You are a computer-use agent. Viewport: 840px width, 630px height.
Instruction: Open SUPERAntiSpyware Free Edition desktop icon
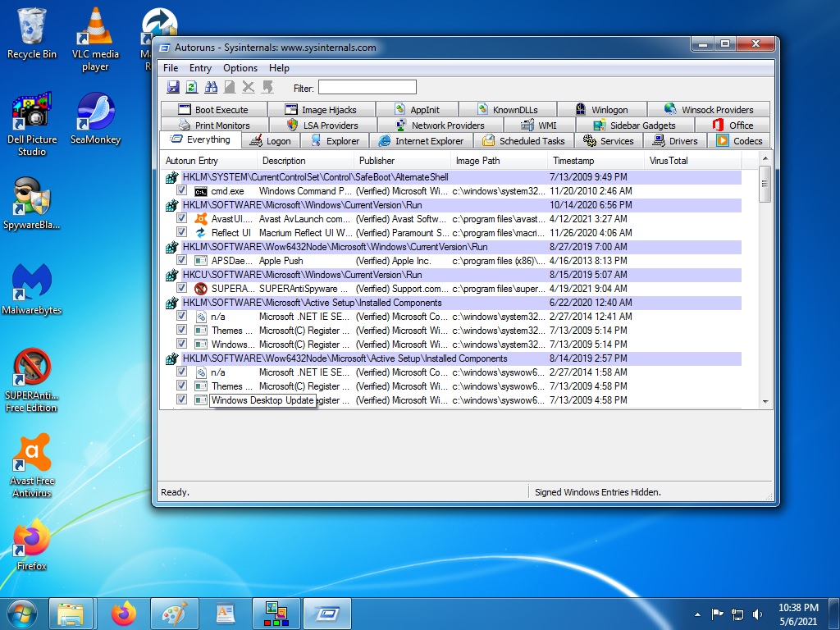pyautogui.click(x=32, y=381)
